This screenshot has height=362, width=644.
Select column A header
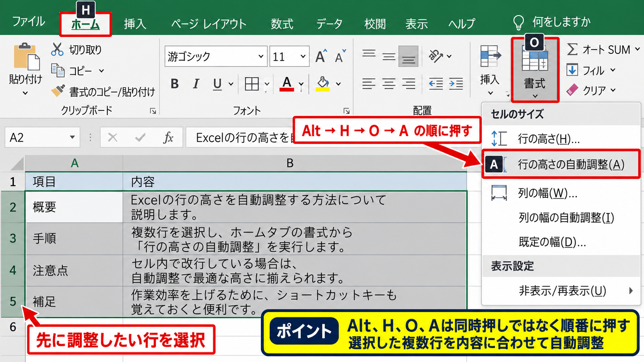coord(74,163)
